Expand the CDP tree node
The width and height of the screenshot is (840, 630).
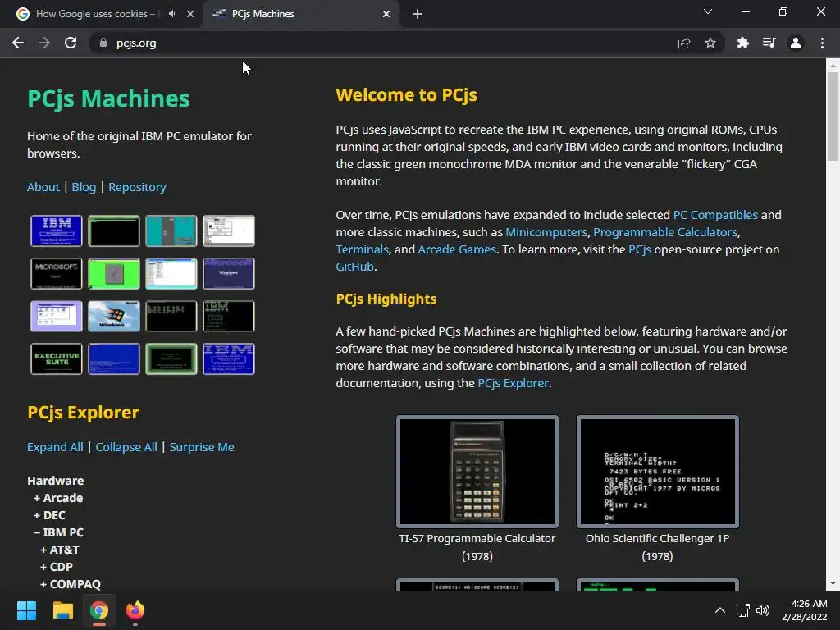click(x=57, y=566)
